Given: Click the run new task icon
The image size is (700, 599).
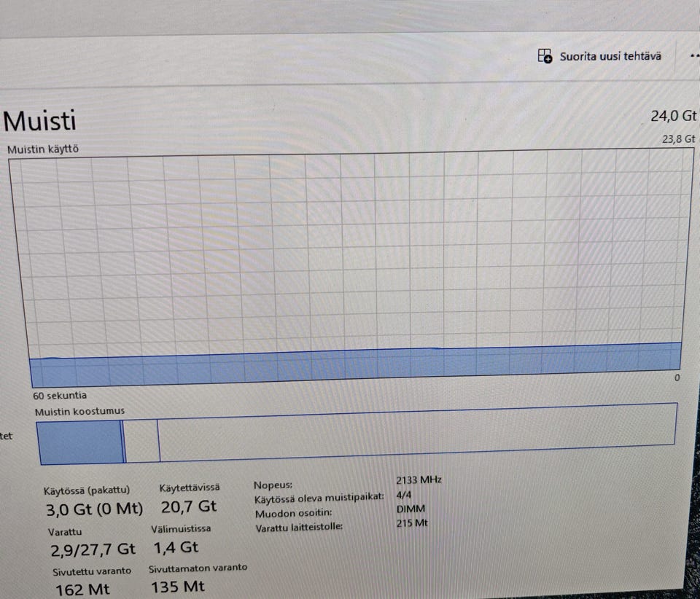Looking at the screenshot, I should (x=545, y=56).
